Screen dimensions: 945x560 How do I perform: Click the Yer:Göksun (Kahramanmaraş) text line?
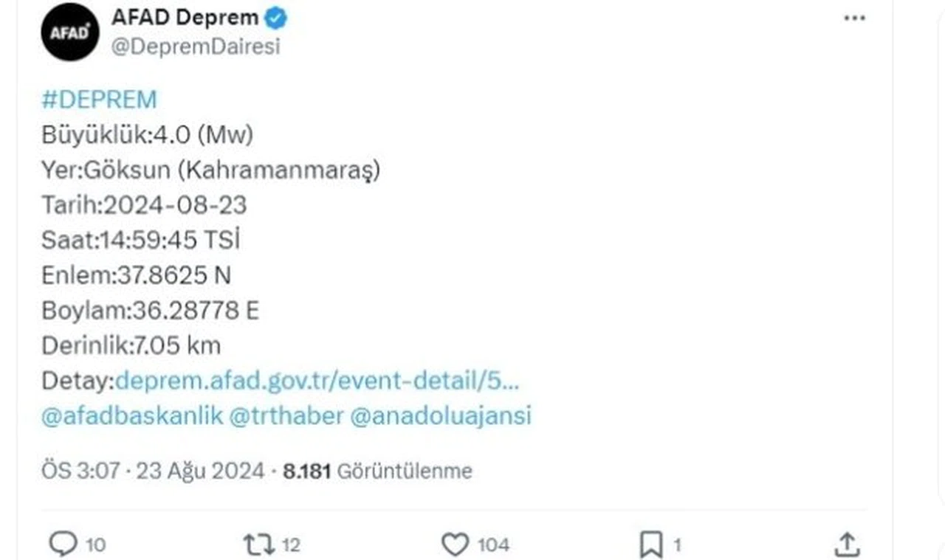click(x=210, y=170)
